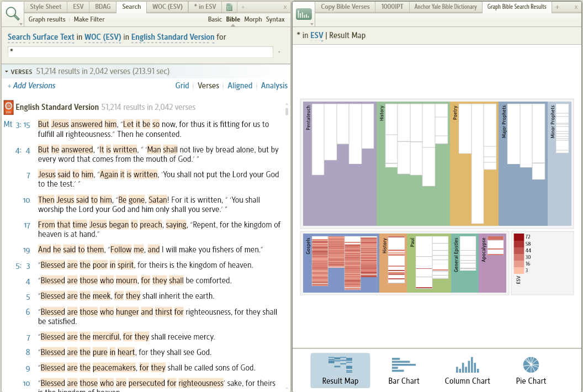Click the Mt 4:4 verse reference

[x=23, y=151]
